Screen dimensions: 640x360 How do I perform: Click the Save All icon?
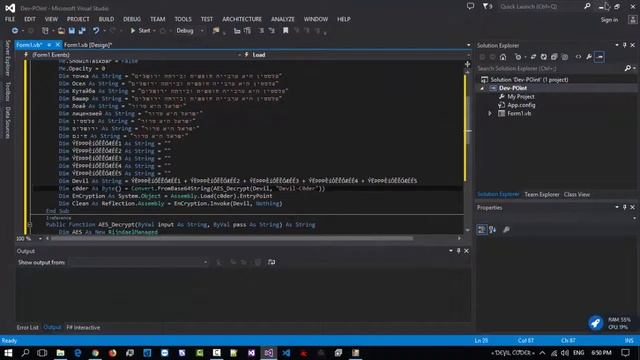(x=82, y=31)
